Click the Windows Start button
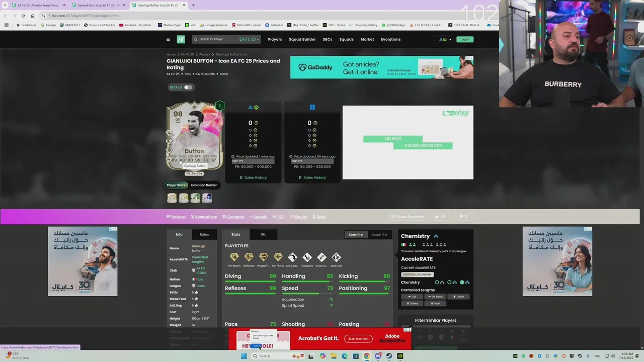Screen dimensions: 644x362 coord(244,356)
